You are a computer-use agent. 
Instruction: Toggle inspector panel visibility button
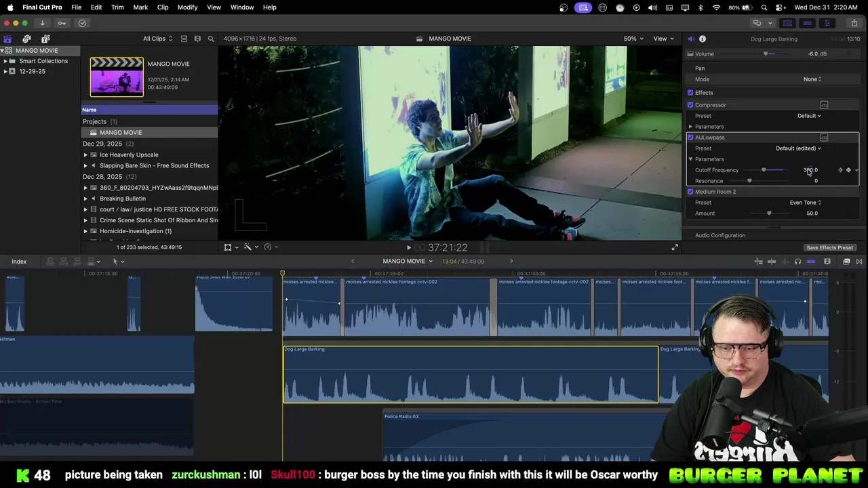click(x=827, y=23)
